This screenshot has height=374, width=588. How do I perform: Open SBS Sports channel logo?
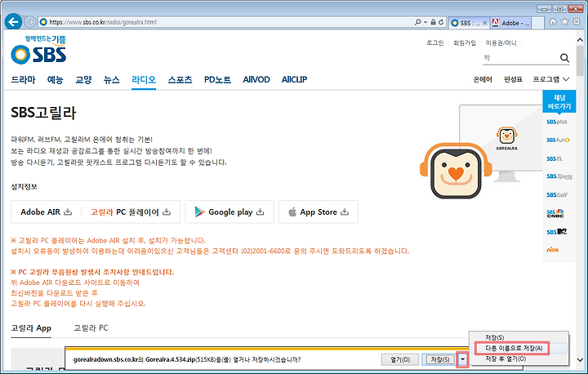click(559, 176)
